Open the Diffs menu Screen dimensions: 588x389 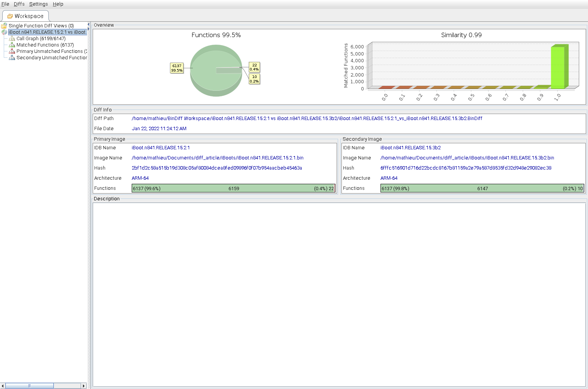tap(19, 4)
